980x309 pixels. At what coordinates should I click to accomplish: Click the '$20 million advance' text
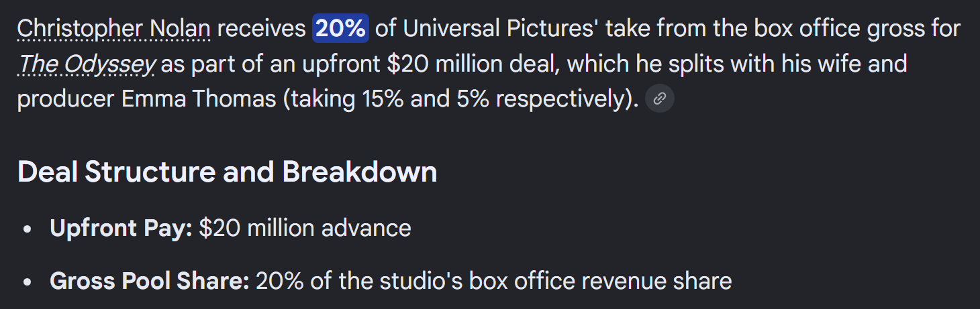tap(305, 228)
